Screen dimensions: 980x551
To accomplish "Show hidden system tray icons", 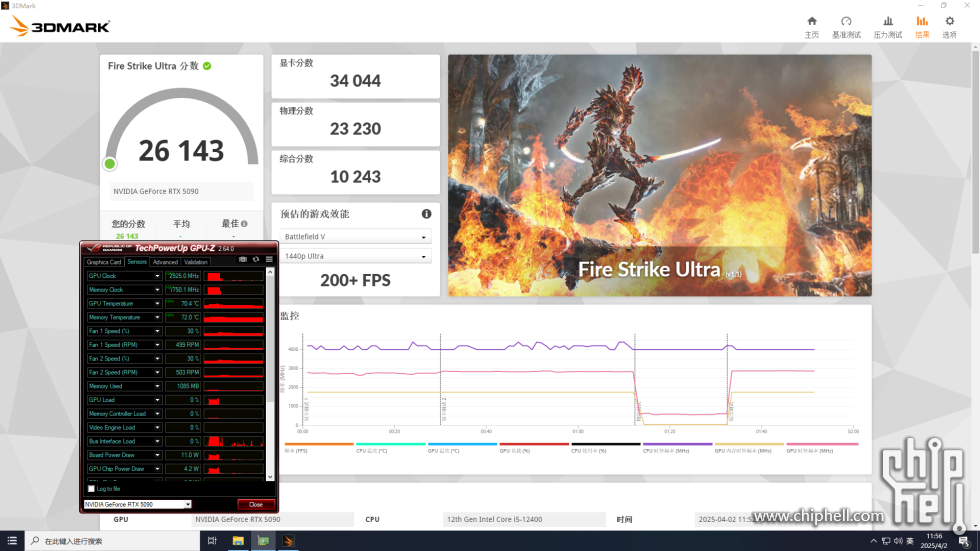I will click(873, 541).
